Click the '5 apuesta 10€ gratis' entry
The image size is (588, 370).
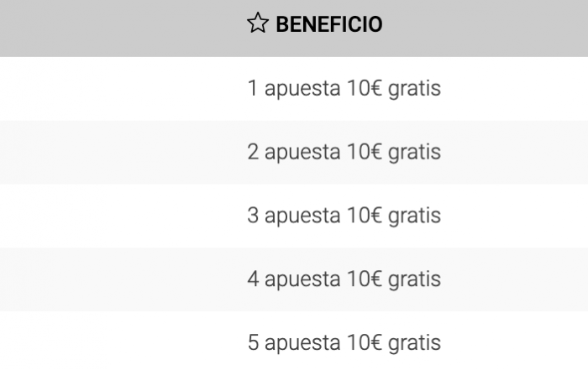pyautogui.click(x=294, y=341)
